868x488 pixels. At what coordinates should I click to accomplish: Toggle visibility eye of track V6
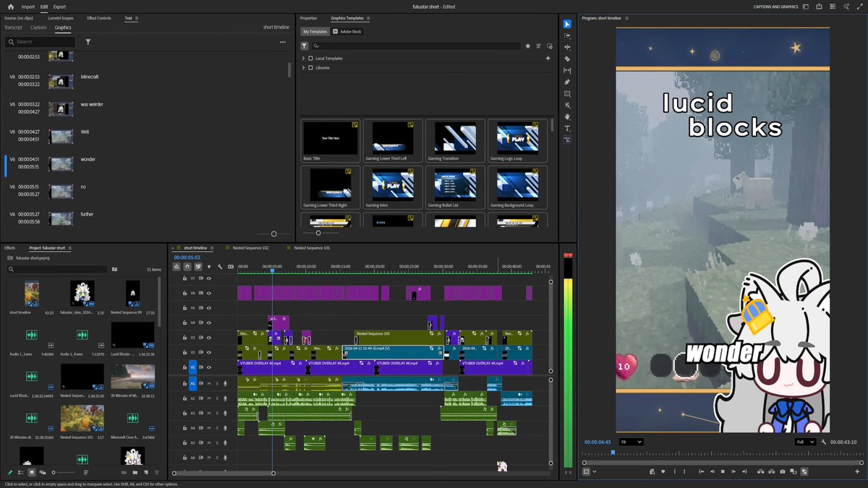coord(209,293)
